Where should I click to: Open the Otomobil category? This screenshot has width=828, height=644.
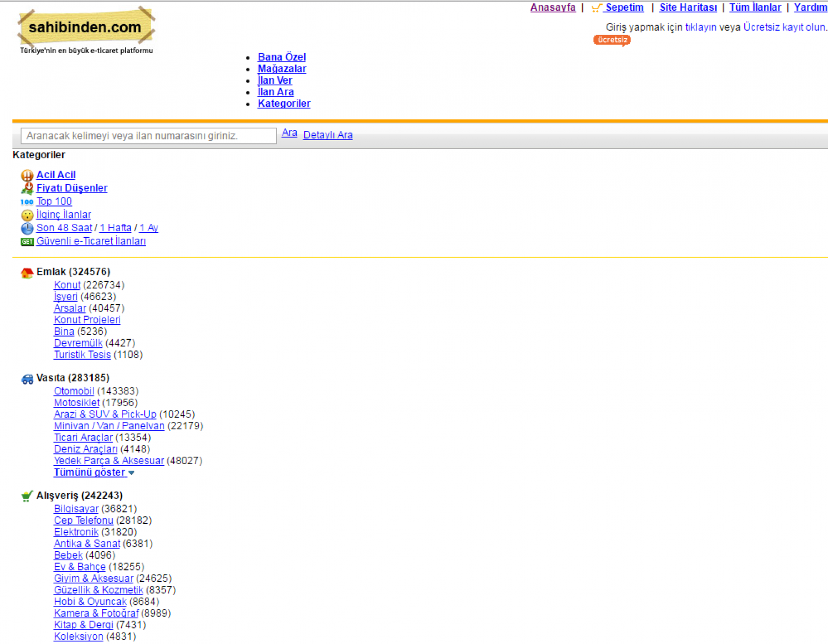pos(74,391)
